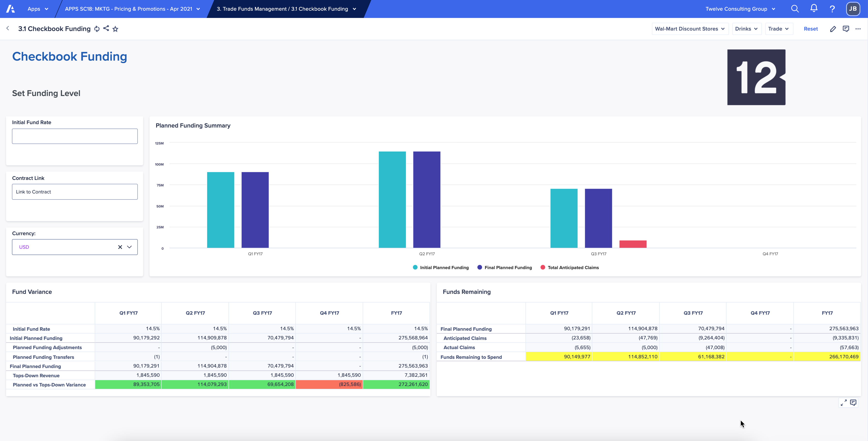The width and height of the screenshot is (868, 441).
Task: Add this page to favorites
Action: (x=115, y=29)
